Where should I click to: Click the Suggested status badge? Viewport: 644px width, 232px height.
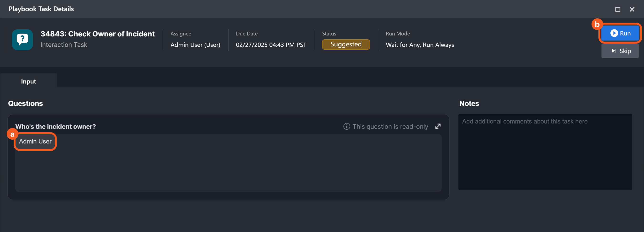346,44
